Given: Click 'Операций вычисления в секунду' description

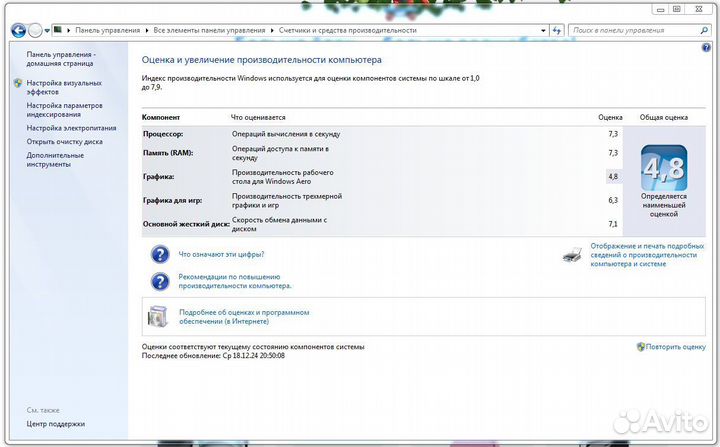Looking at the screenshot, I should pyautogui.click(x=286, y=134).
